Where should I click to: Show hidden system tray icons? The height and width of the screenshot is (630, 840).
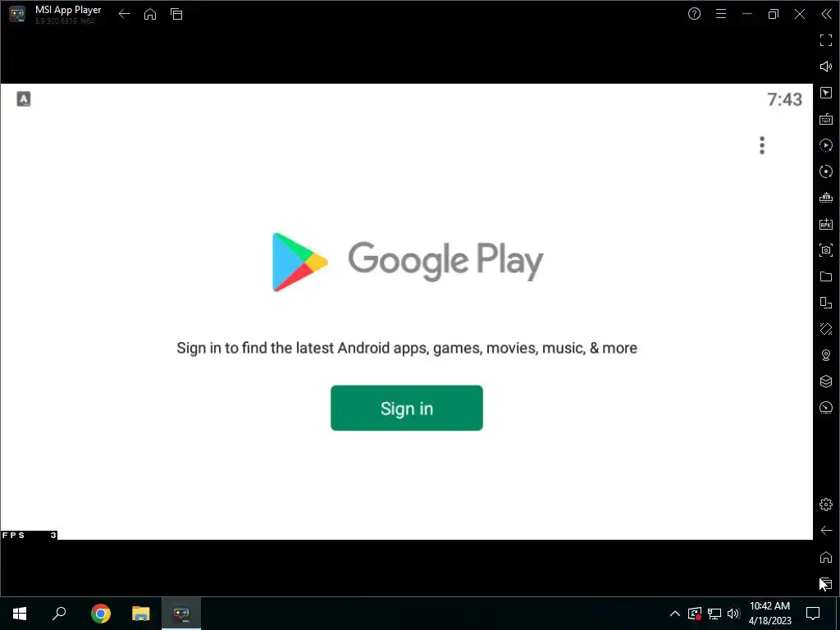pos(675,614)
